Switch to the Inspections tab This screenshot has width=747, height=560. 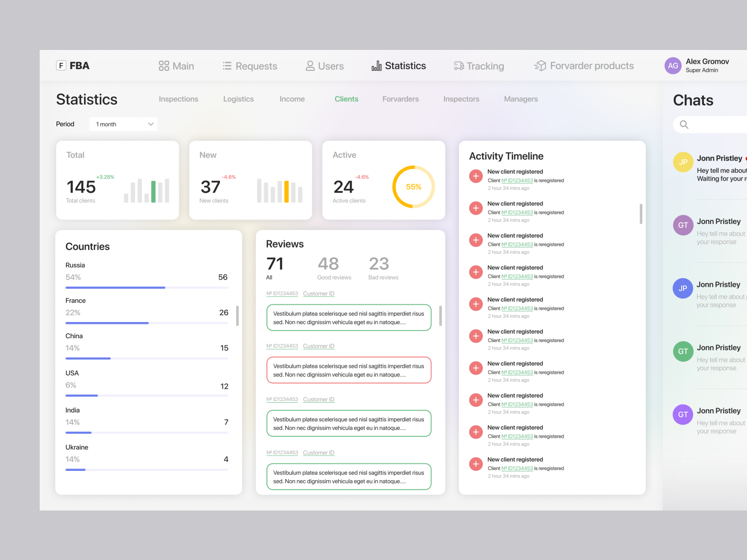coord(178,99)
